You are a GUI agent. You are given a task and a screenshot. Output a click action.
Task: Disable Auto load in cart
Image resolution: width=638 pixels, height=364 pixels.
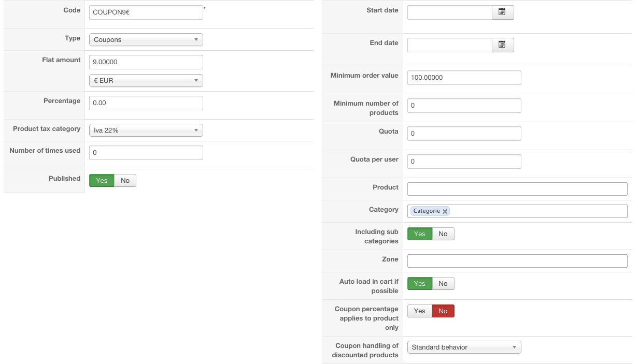tap(443, 284)
